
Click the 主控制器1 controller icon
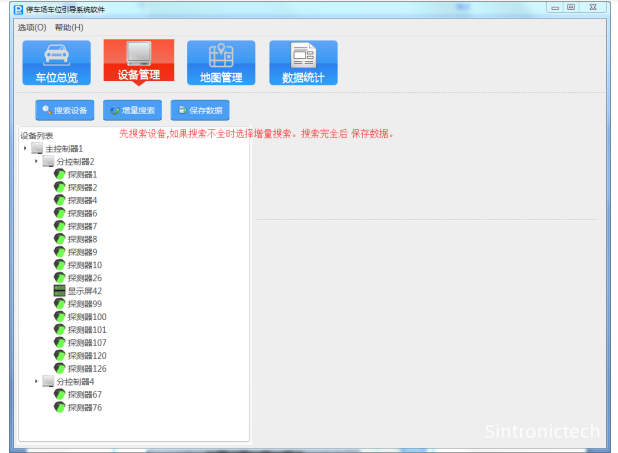pos(37,148)
